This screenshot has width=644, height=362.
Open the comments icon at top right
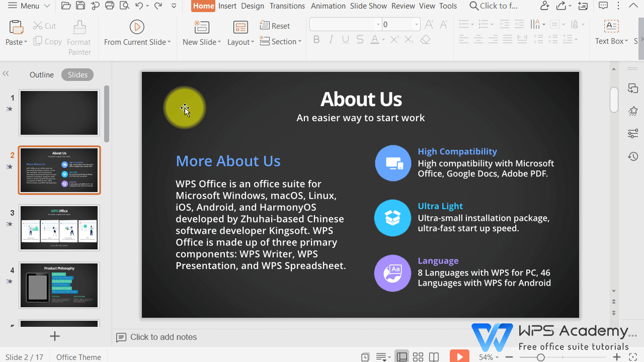[x=604, y=6]
